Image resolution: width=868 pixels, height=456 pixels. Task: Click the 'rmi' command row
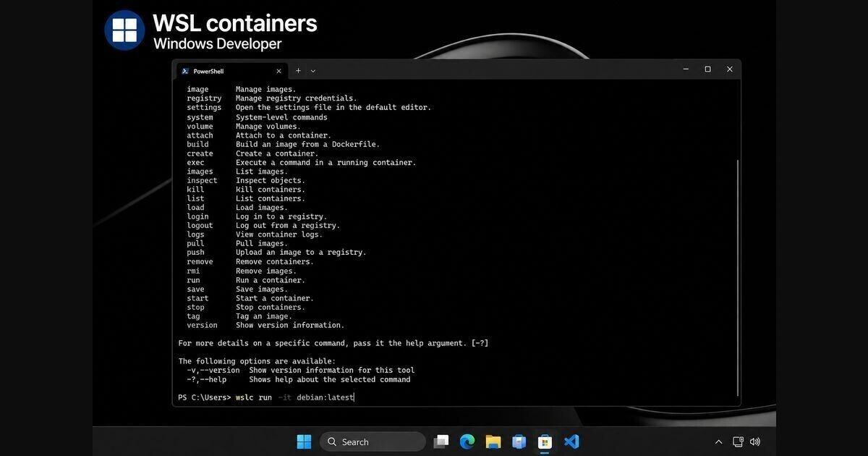click(242, 271)
